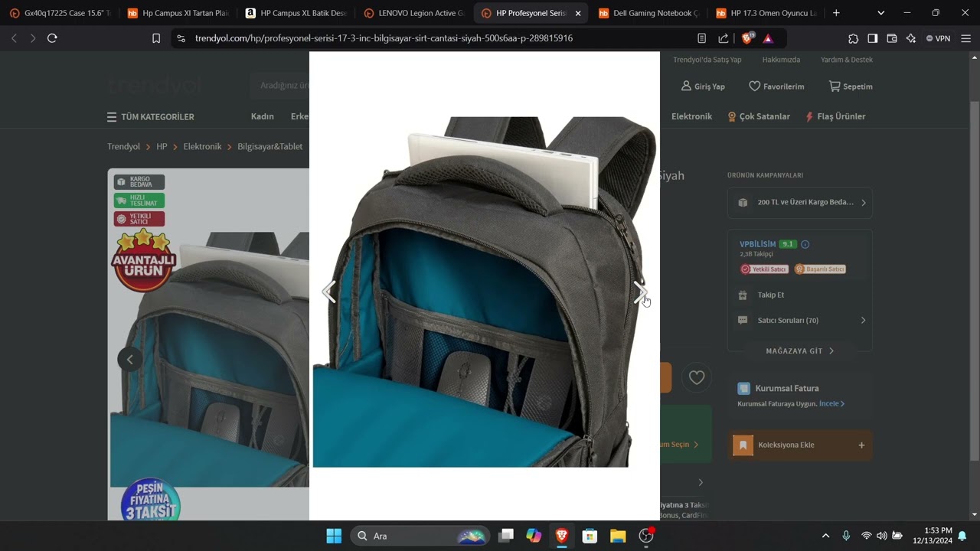980x551 pixels.
Task: Open Favorilerim page
Action: tap(776, 86)
